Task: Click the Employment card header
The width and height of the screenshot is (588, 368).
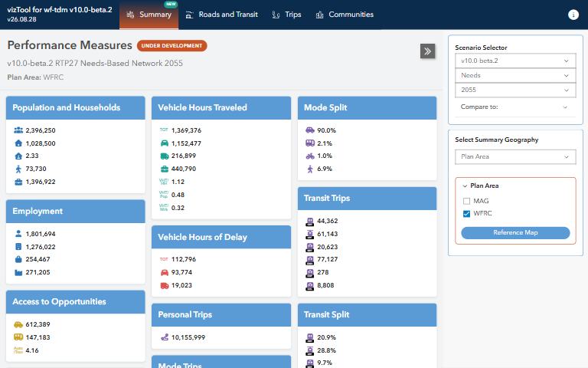Action: tap(75, 212)
